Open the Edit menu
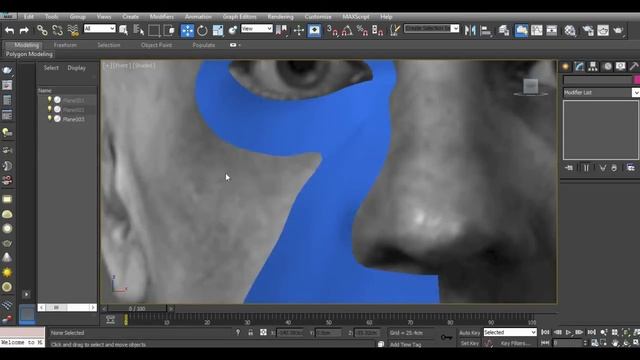Viewport: 640px width, 360px height. pos(29,17)
